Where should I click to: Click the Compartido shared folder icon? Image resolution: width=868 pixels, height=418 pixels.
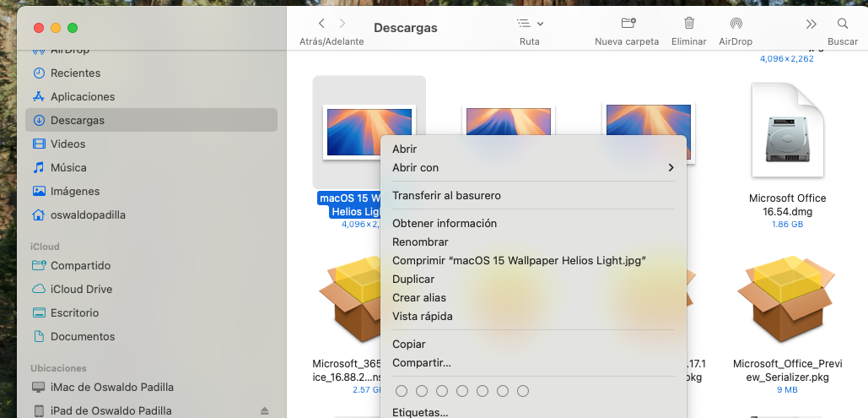pyautogui.click(x=39, y=265)
